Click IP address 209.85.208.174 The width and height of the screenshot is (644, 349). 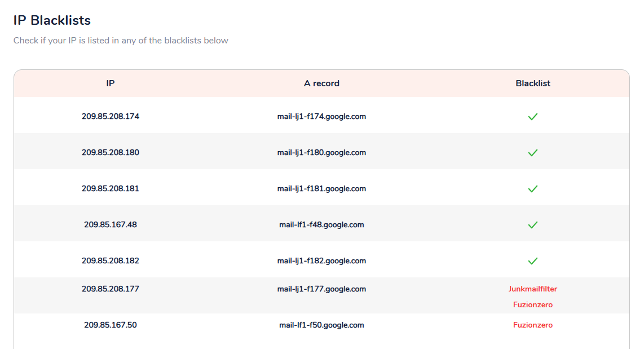[111, 117]
